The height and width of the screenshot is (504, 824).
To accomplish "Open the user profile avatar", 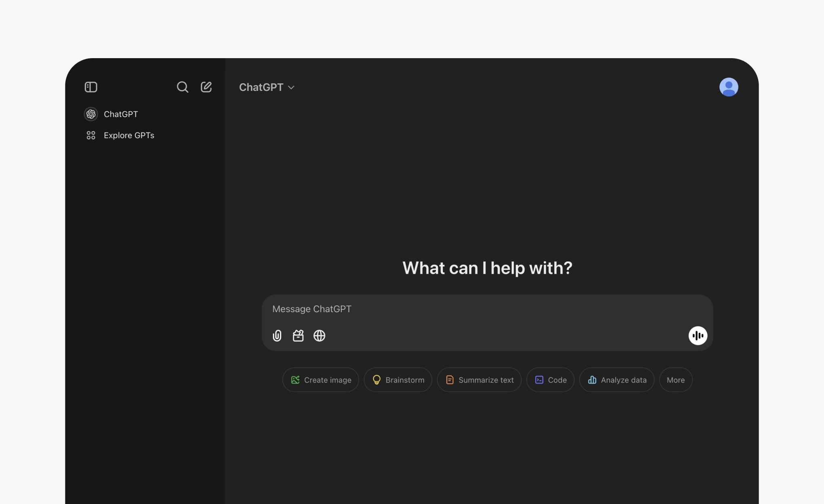I will point(728,87).
